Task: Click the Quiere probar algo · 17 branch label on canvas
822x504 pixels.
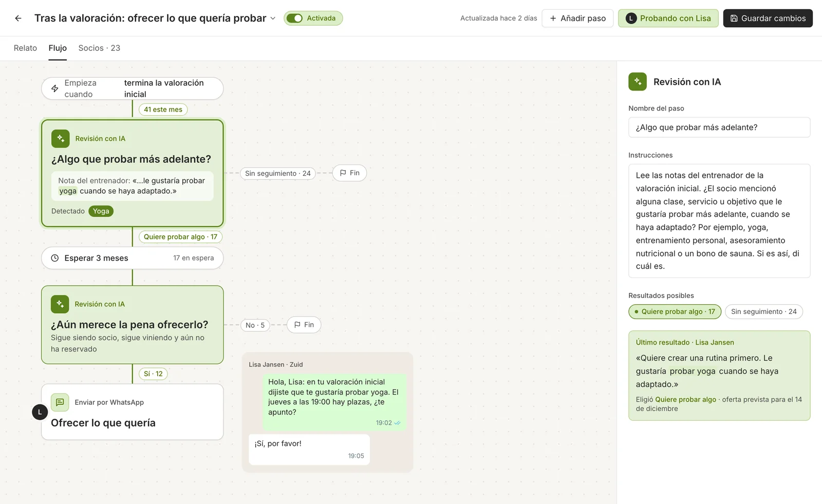Action: coord(180,237)
